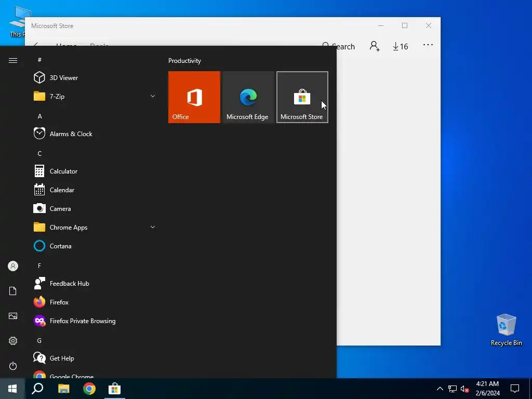Launch Google Chrome from the app list

(95, 374)
